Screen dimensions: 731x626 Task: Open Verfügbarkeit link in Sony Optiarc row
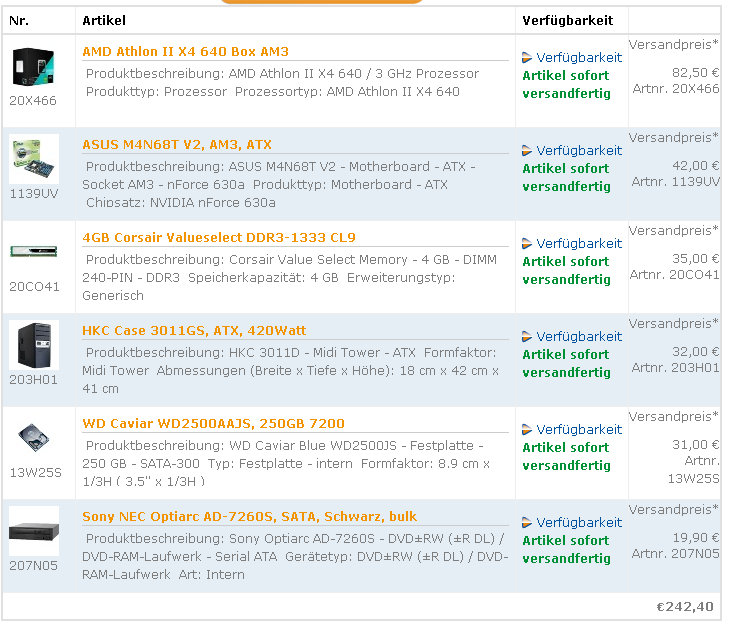click(579, 523)
